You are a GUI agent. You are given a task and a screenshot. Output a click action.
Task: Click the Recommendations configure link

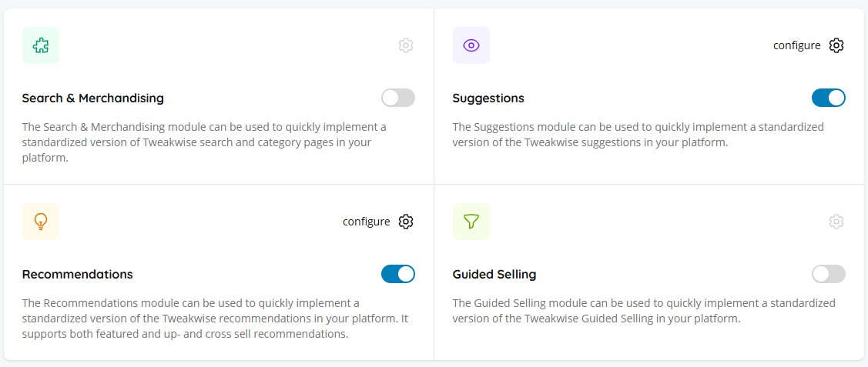(366, 222)
